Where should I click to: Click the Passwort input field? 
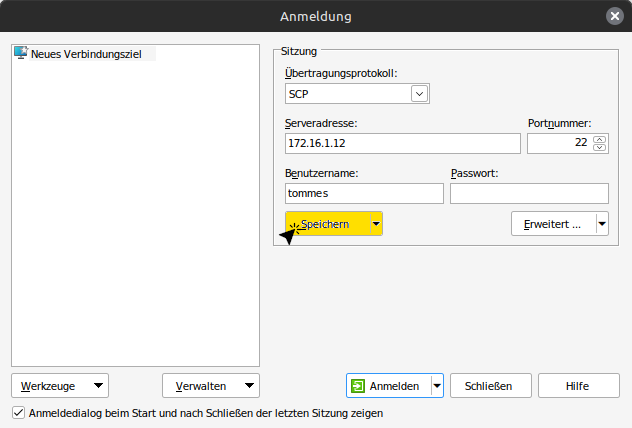click(x=529, y=194)
